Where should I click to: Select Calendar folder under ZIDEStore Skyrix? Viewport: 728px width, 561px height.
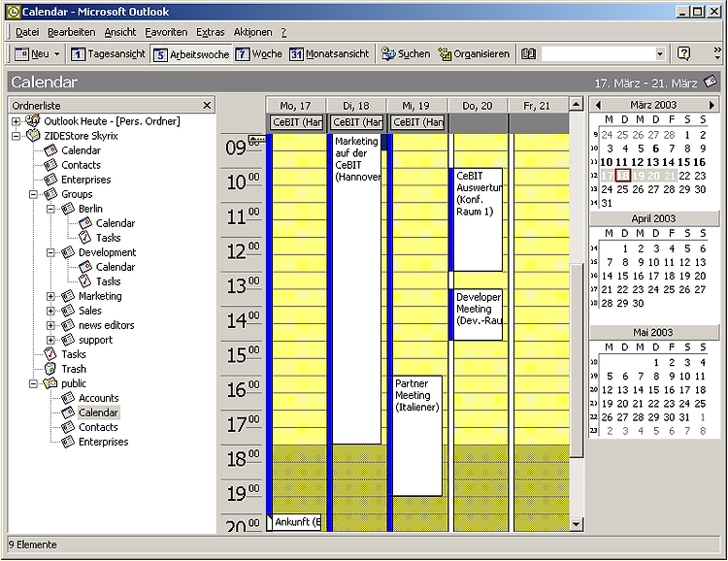pos(81,150)
